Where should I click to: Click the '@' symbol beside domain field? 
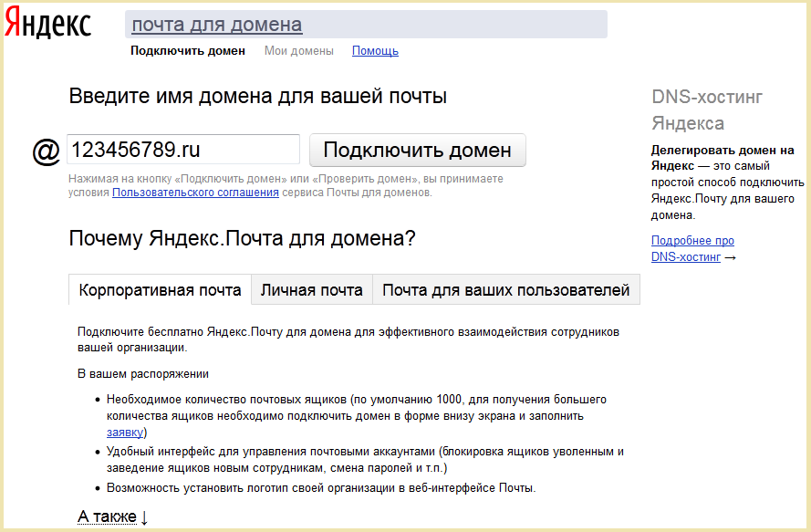click(x=46, y=151)
